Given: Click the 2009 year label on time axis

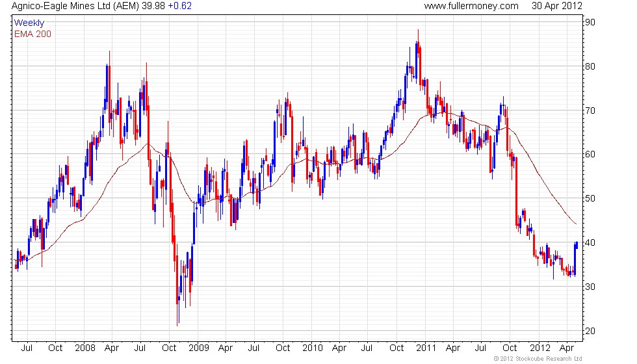Looking at the screenshot, I should [x=199, y=348].
